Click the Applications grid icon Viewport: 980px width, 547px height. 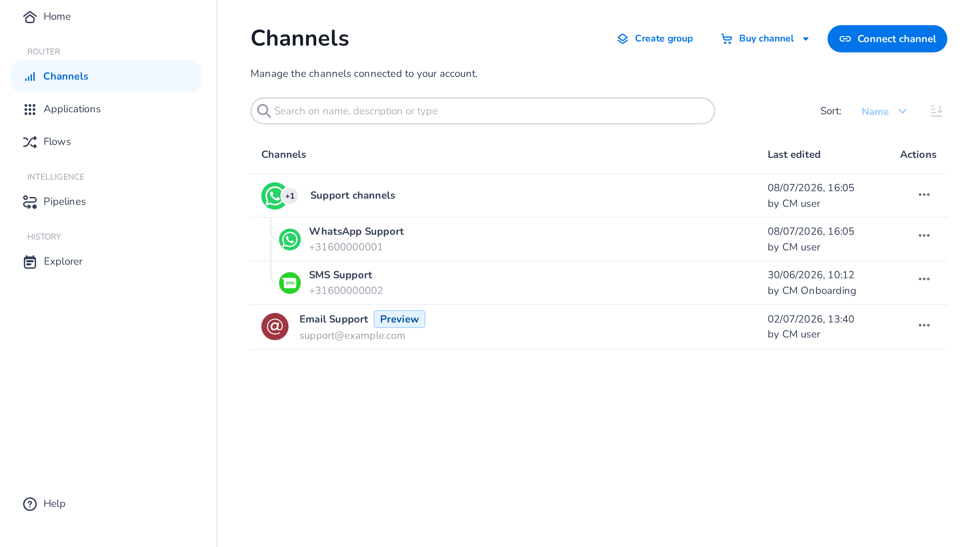click(x=30, y=109)
